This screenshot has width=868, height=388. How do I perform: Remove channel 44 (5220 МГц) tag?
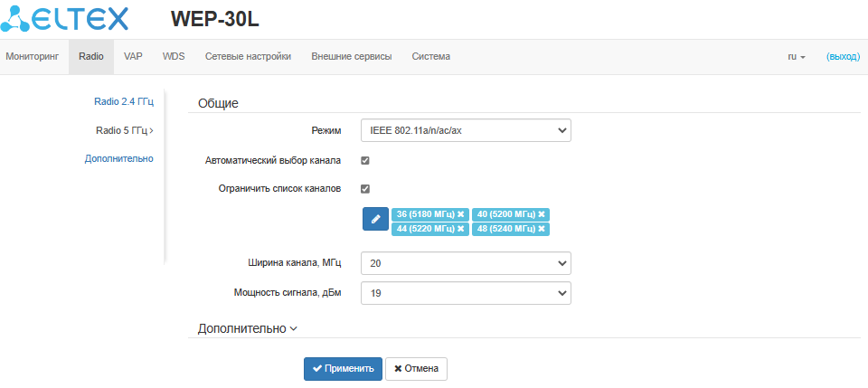(x=460, y=230)
